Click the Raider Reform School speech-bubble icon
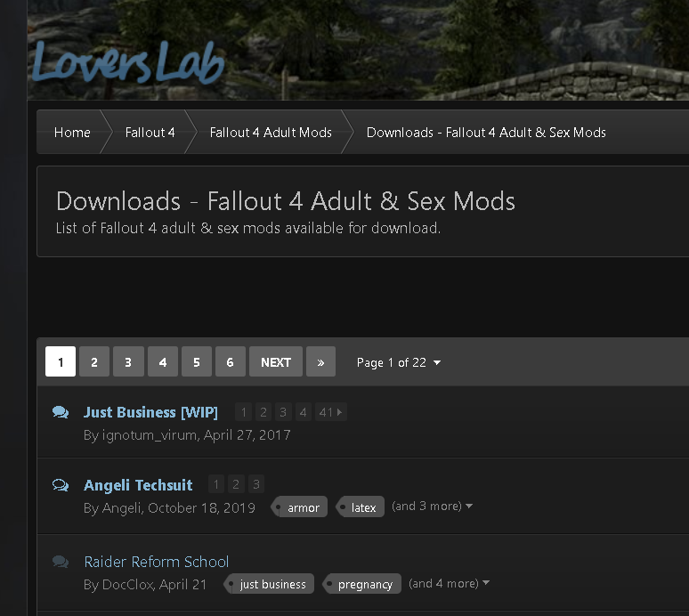This screenshot has width=689, height=616. click(61, 562)
